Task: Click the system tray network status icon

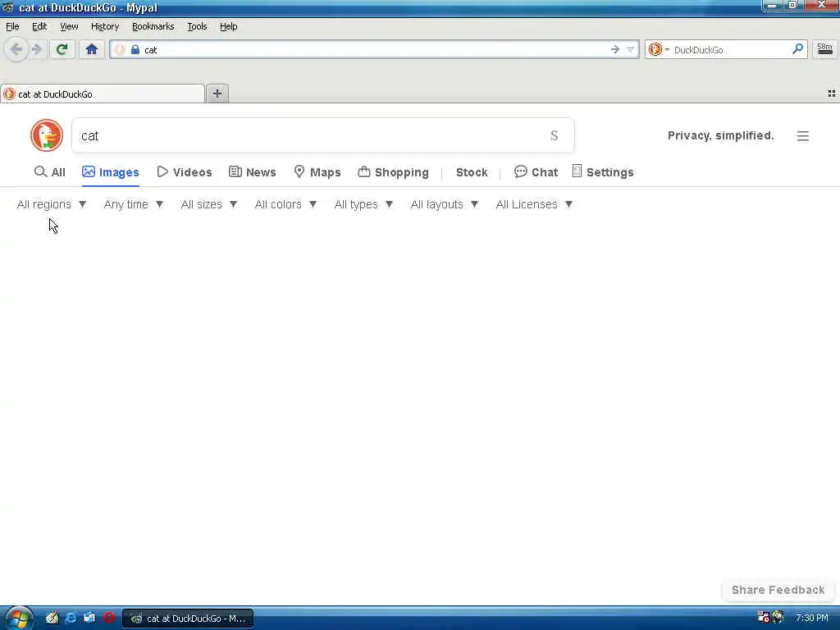Action: 764,617
